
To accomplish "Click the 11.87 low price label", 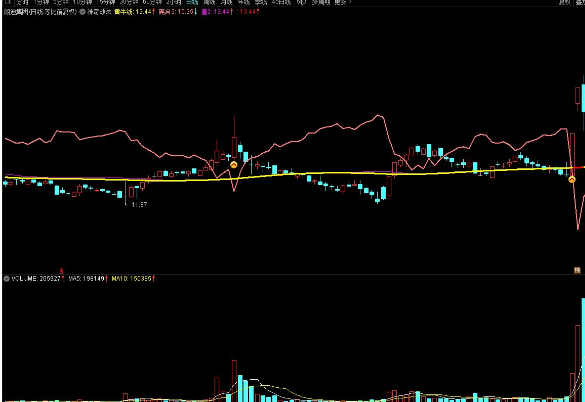I will (139, 205).
